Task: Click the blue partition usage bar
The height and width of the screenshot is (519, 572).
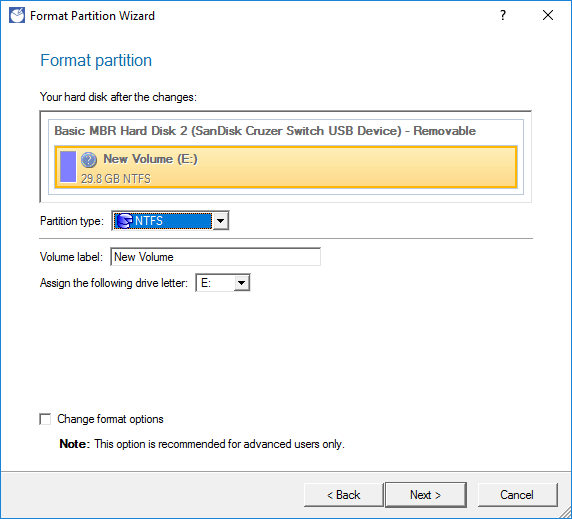Action: click(x=68, y=166)
